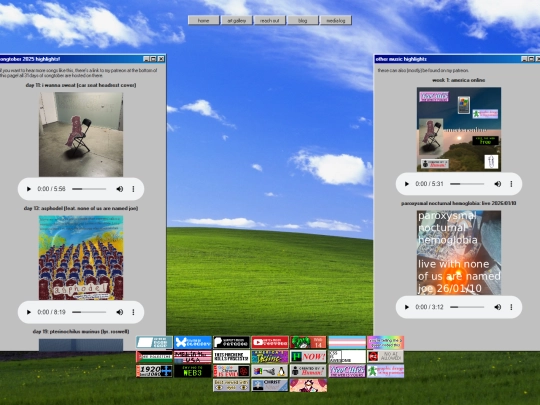Play the day 13 asphodel track

[29, 312]
